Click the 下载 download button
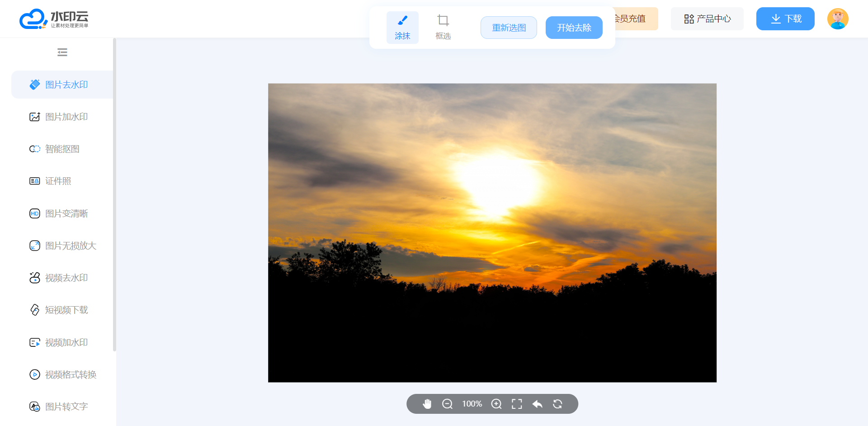 [785, 19]
